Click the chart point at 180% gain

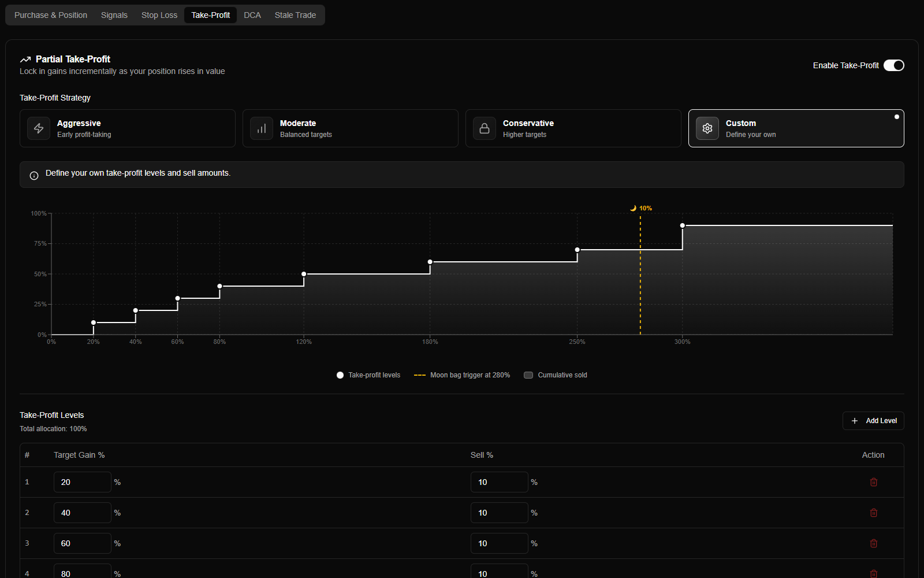[430, 262]
